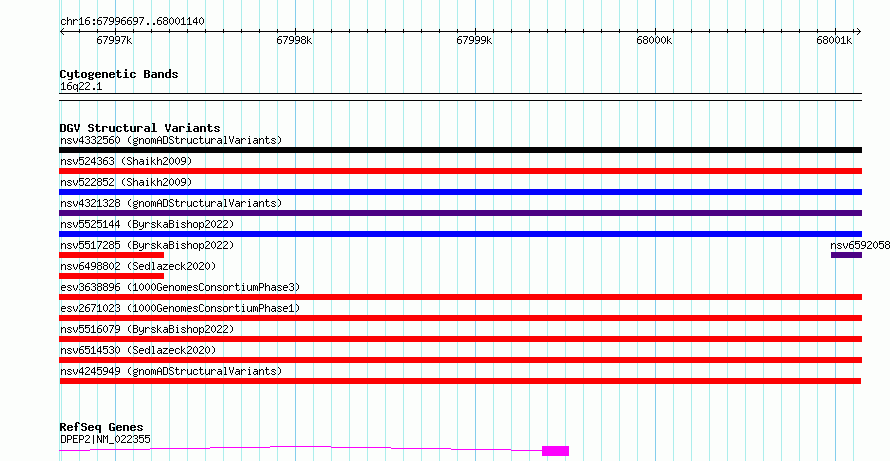
Task: Open the DPEP2|NM_022355 gene label
Action: 105,439
